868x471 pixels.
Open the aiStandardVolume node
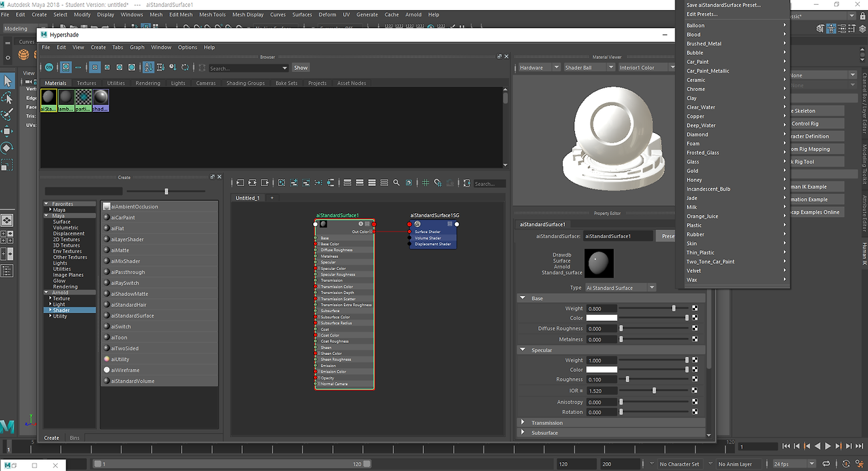(x=133, y=380)
